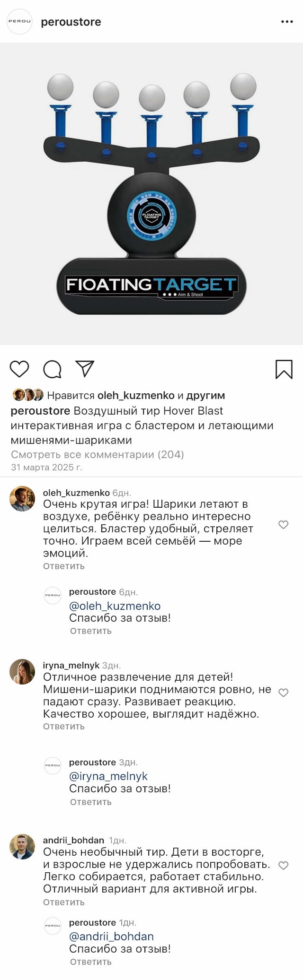Like the post with the heart icon
The image size is (303, 980).
click(19, 369)
